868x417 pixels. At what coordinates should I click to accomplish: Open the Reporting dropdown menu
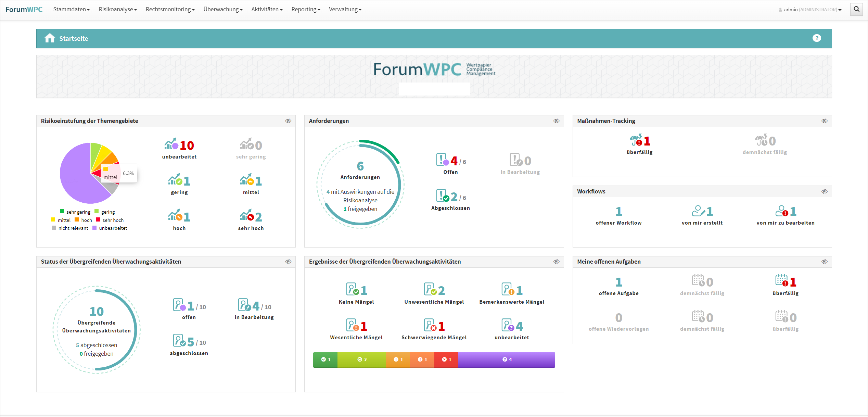306,9
